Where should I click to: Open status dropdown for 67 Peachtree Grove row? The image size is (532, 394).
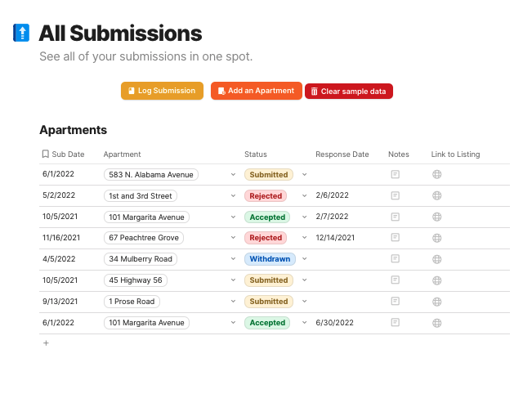coord(305,238)
